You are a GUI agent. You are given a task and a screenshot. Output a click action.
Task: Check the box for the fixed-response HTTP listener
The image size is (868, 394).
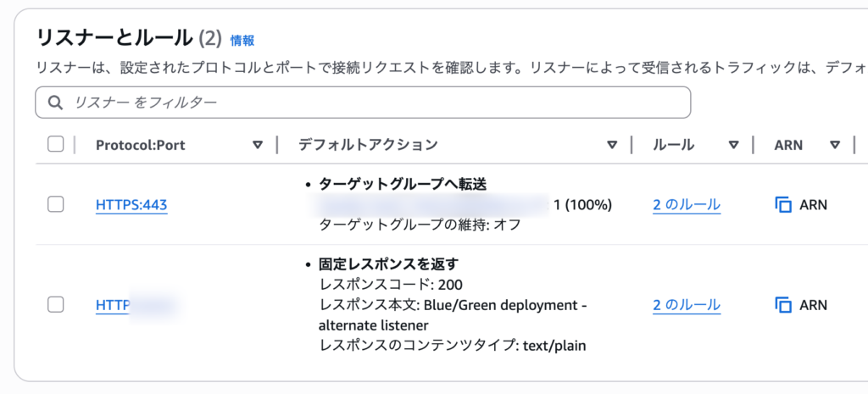(x=56, y=305)
